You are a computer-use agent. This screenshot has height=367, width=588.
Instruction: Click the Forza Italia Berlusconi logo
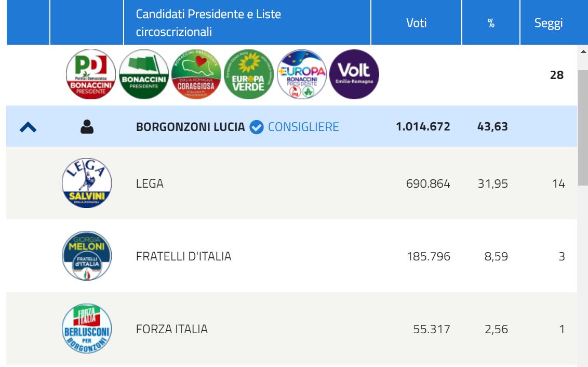point(87,329)
